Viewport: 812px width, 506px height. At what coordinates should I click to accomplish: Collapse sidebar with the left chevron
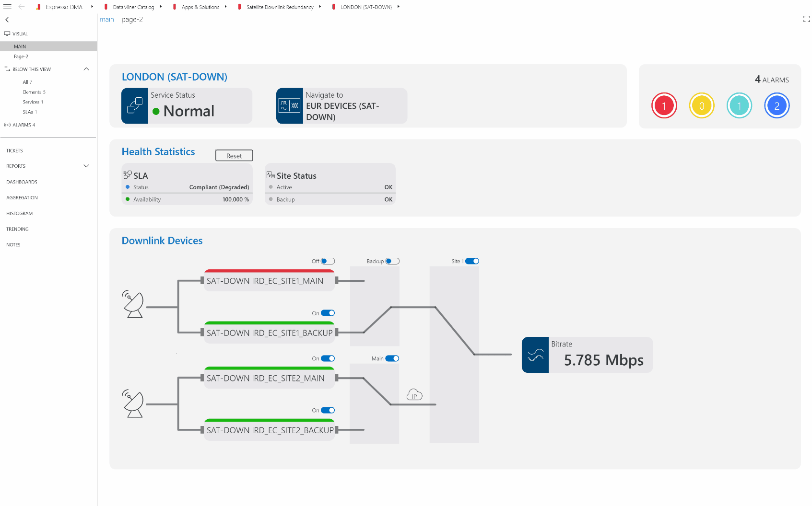7,20
